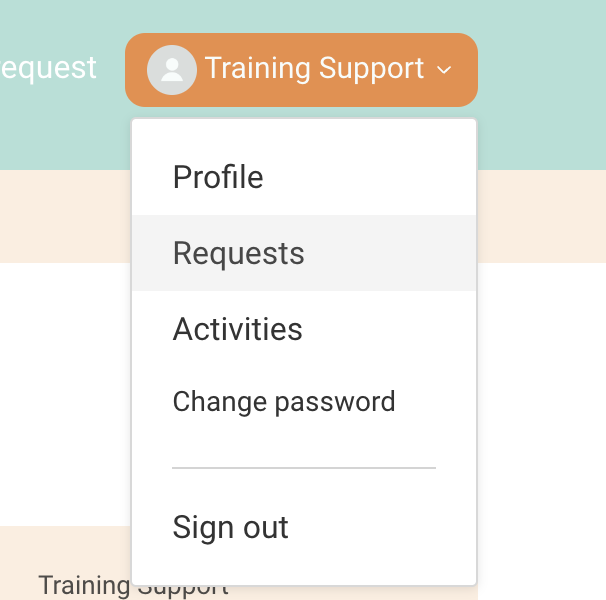The image size is (606, 600).
Task: Click the partially visible Request nav link
Action: click(48, 68)
